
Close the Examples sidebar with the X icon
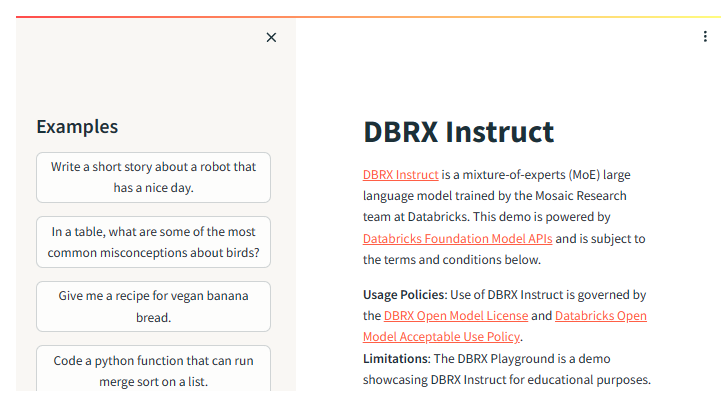click(x=271, y=37)
